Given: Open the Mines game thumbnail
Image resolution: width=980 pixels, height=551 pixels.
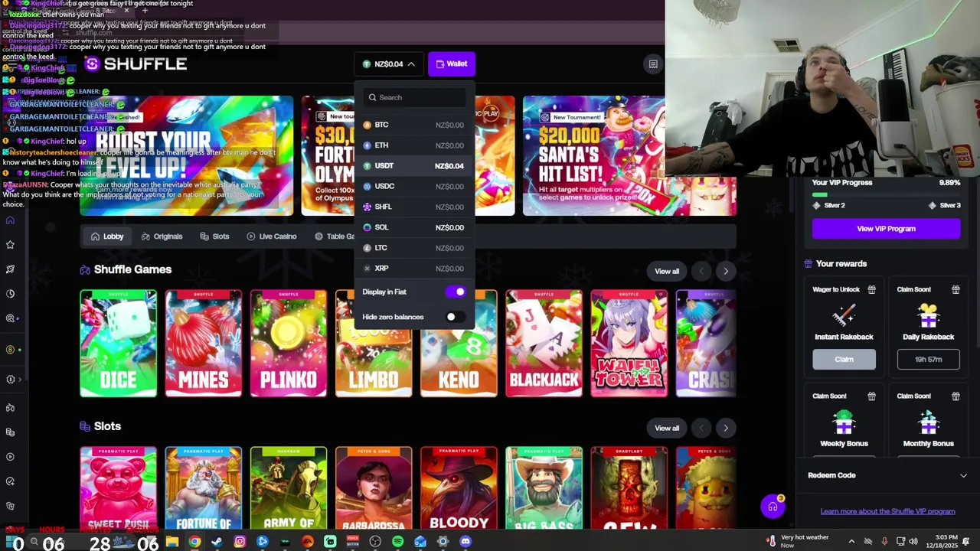Looking at the screenshot, I should 204,344.
